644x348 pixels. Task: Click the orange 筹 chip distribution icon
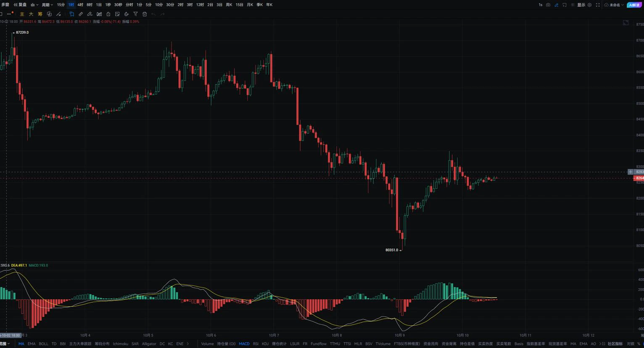click(x=40, y=14)
